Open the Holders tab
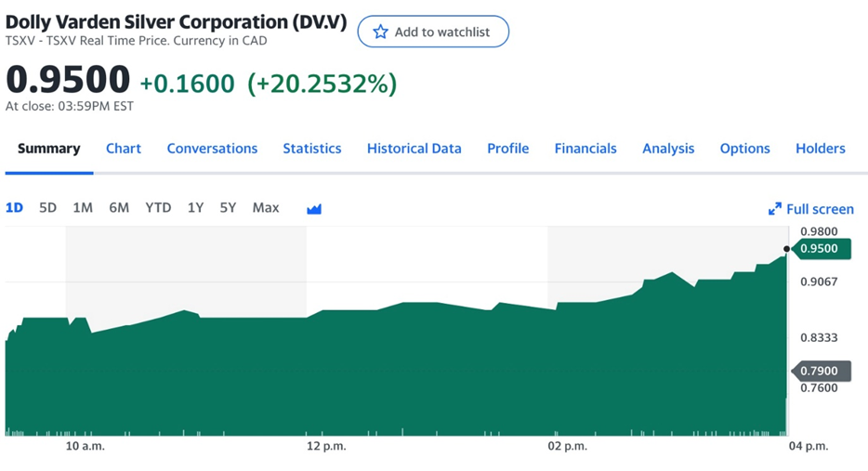Image resolution: width=868 pixels, height=471 pixels. click(x=821, y=149)
